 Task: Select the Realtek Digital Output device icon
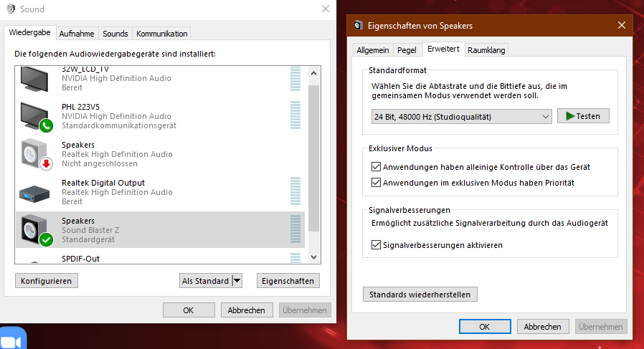point(34,193)
